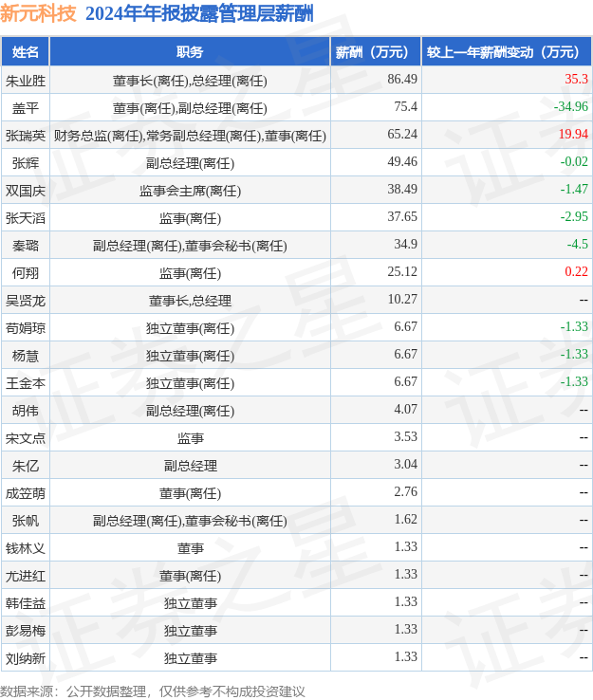Click the 2024年年报披露管理层薪酬 heading

[x=199, y=13]
